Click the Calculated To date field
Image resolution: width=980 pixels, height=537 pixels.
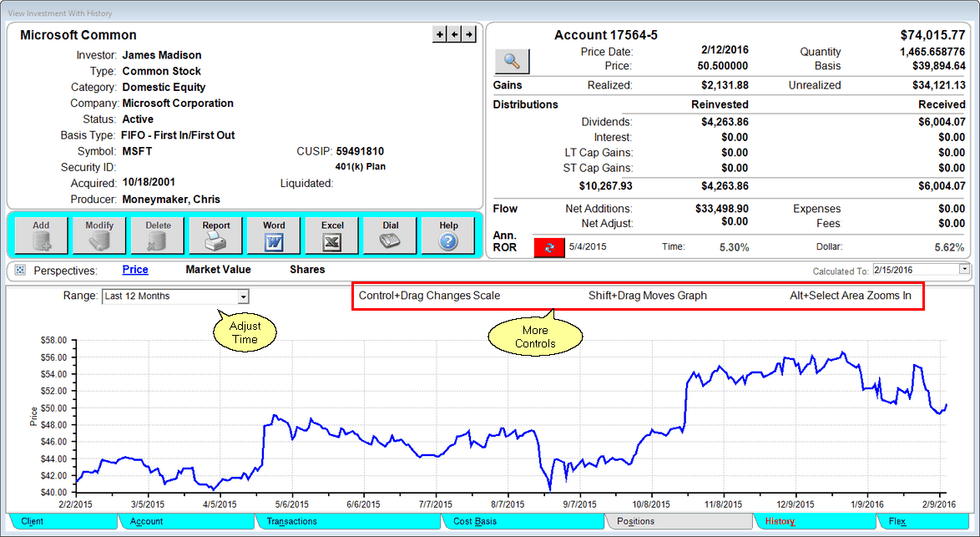click(915, 270)
